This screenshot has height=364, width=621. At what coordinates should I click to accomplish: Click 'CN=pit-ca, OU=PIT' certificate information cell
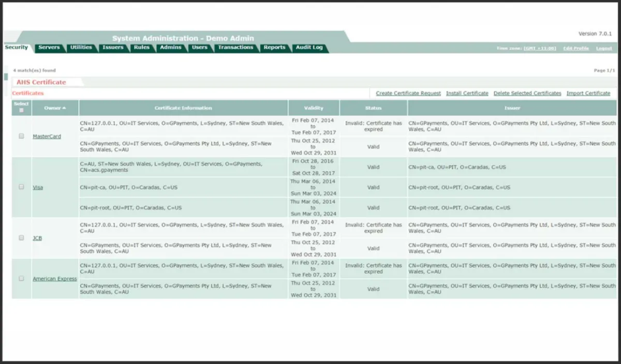[x=183, y=187]
